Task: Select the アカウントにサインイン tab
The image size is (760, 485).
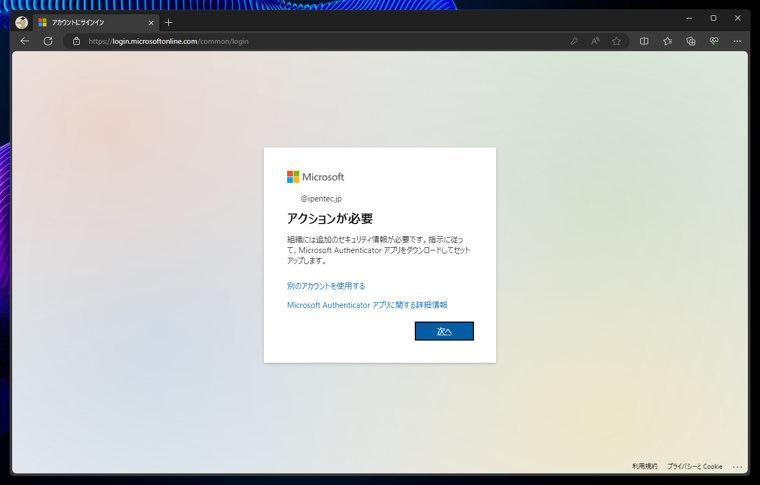Action: [95, 22]
